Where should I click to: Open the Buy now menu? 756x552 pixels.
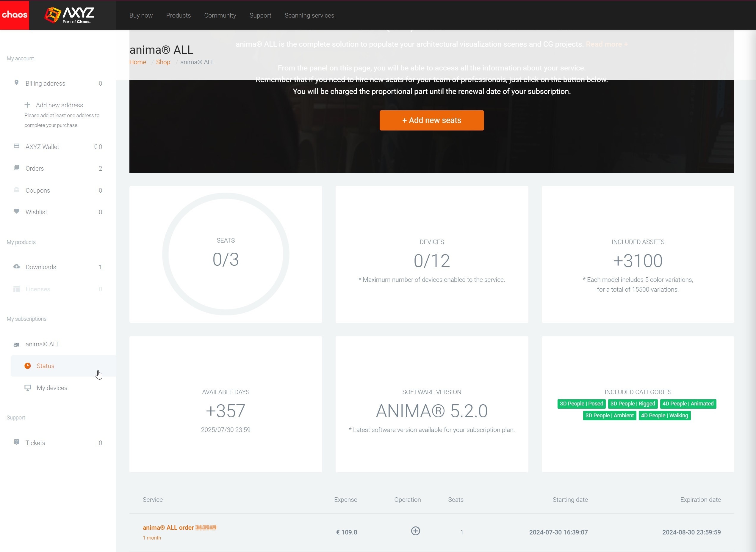tap(141, 15)
